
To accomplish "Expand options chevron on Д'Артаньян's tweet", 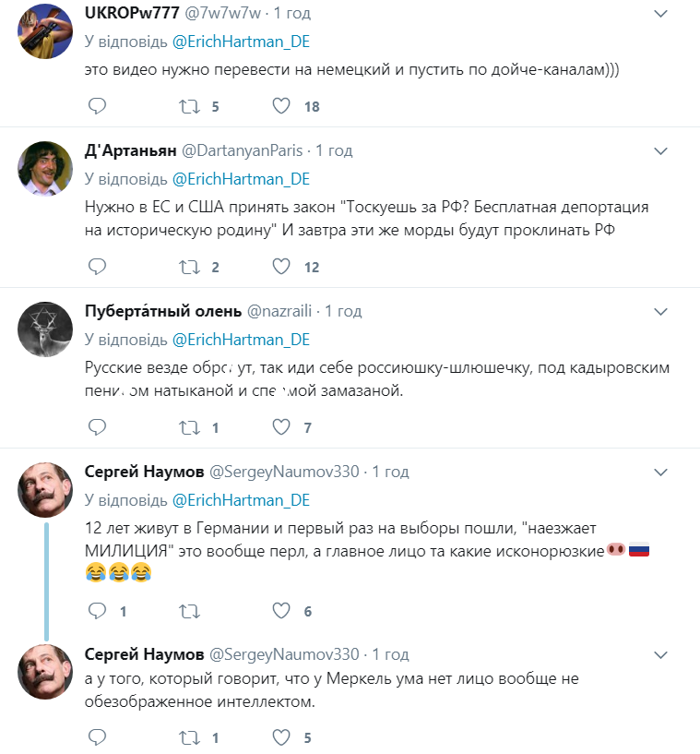I will [660, 150].
